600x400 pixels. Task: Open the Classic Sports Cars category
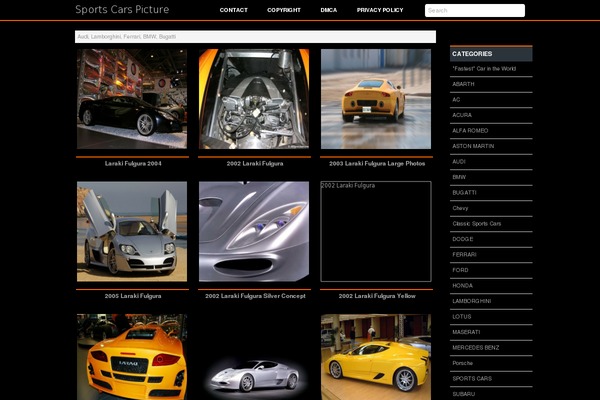point(476,224)
